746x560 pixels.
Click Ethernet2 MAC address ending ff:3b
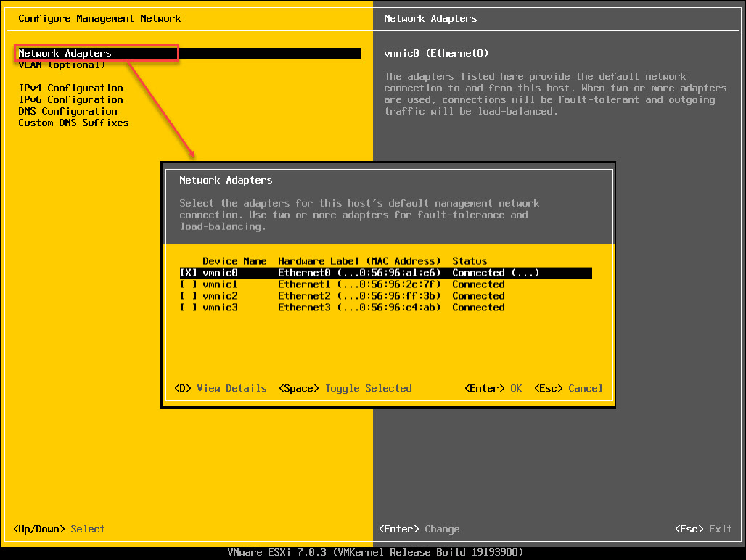359,296
